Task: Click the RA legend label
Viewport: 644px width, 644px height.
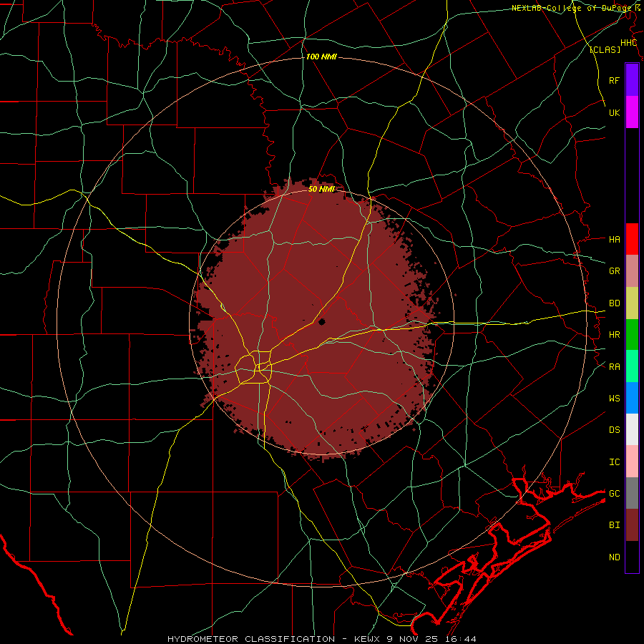Action: coord(615,366)
